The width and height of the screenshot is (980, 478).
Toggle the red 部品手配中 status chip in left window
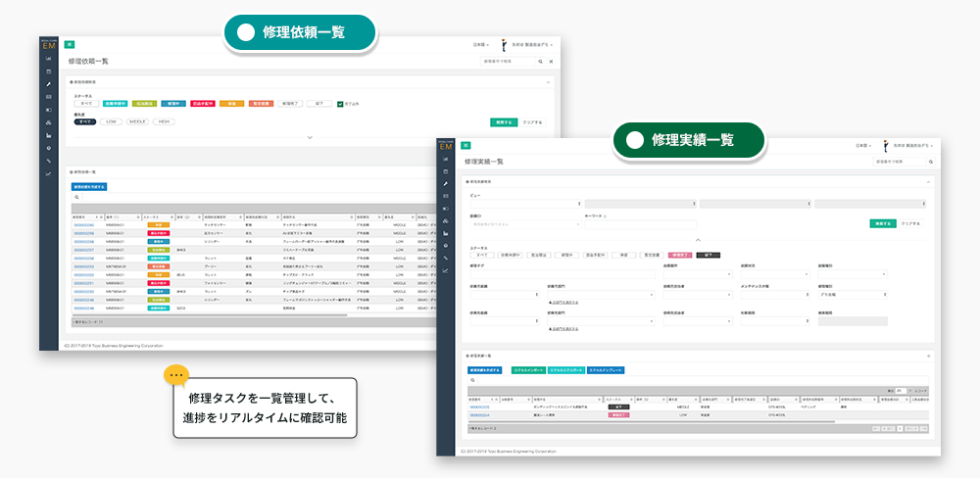point(203,104)
